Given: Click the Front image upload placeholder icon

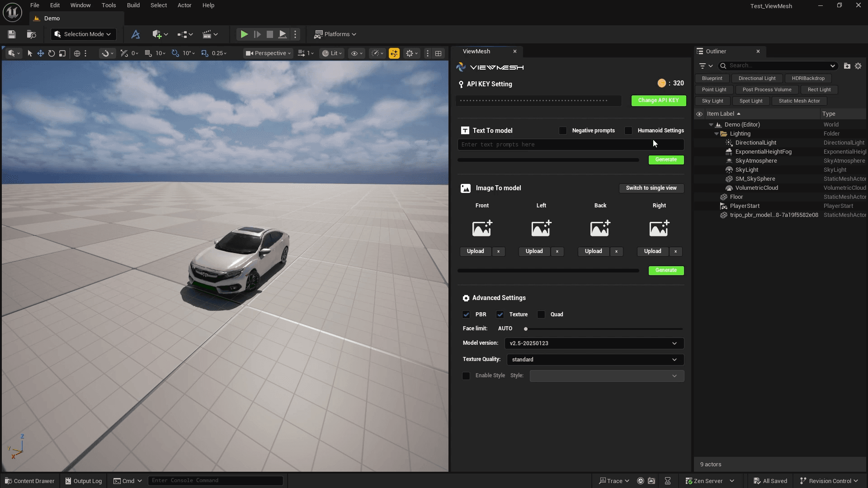Looking at the screenshot, I should (x=482, y=228).
